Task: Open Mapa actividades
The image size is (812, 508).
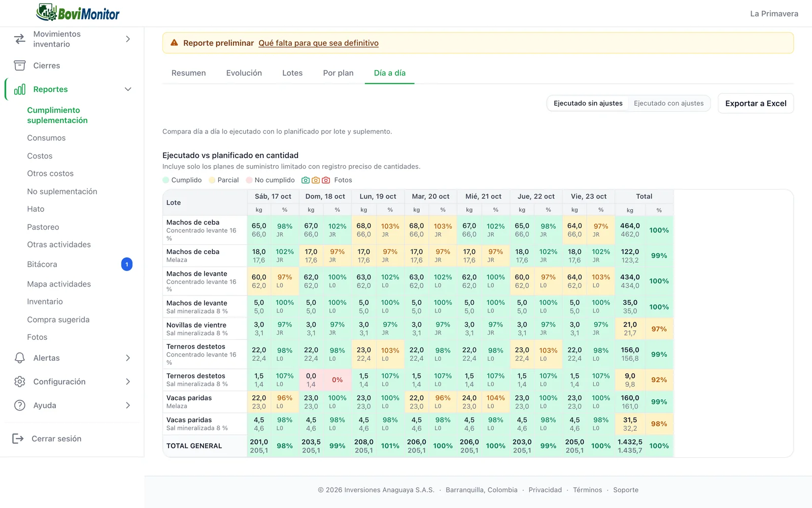Action: pos(59,284)
